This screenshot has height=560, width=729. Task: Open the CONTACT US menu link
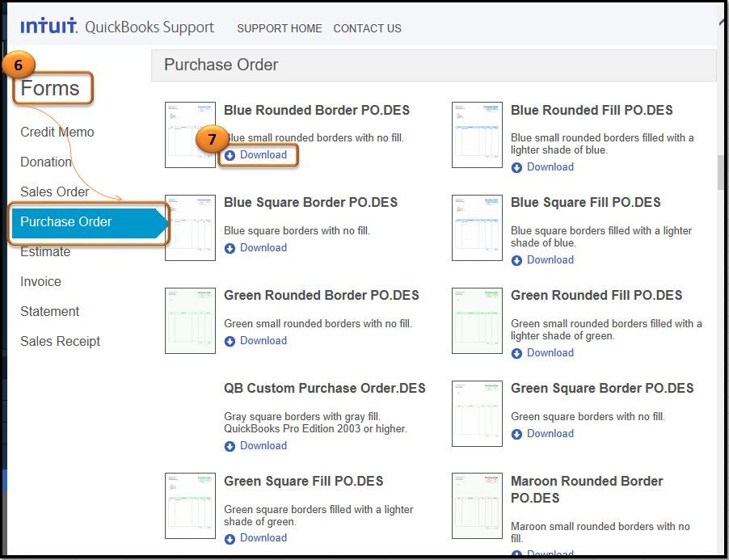coord(367,28)
